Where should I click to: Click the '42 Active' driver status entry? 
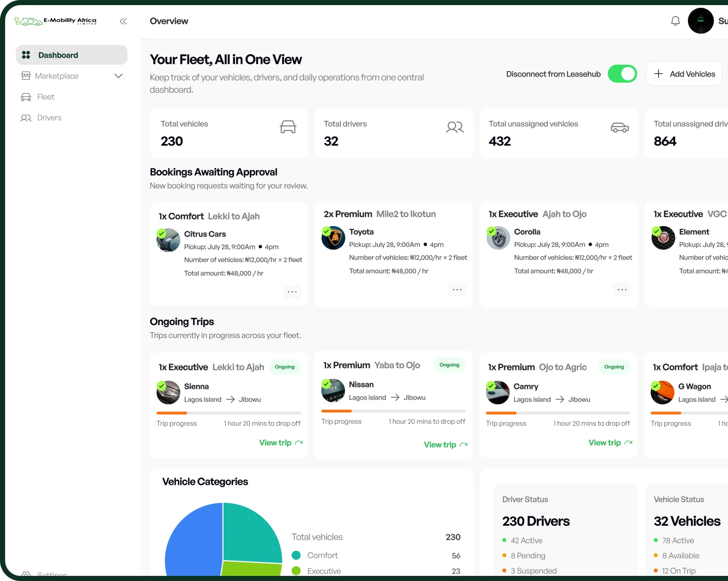point(522,540)
